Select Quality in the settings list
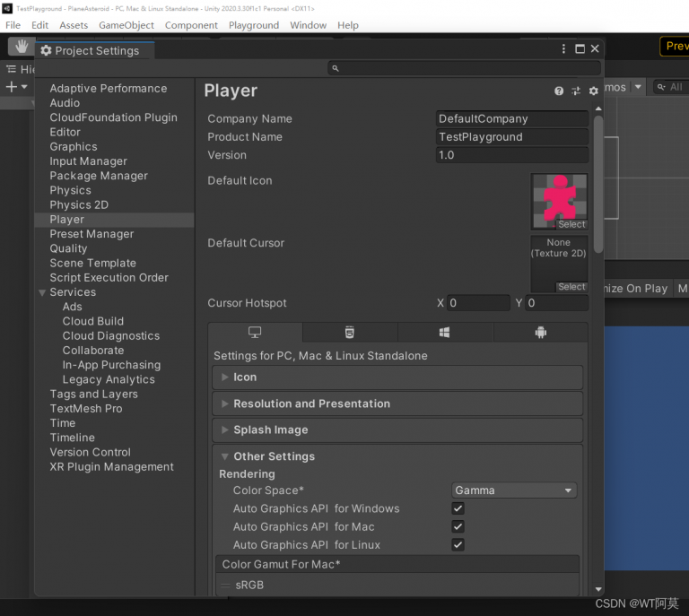 [x=68, y=248]
